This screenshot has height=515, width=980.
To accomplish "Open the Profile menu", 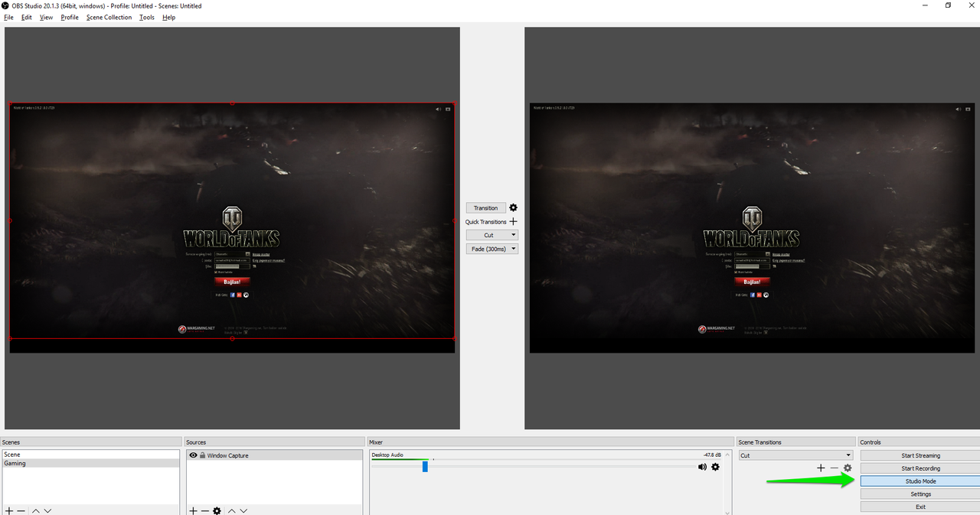I will pos(70,17).
